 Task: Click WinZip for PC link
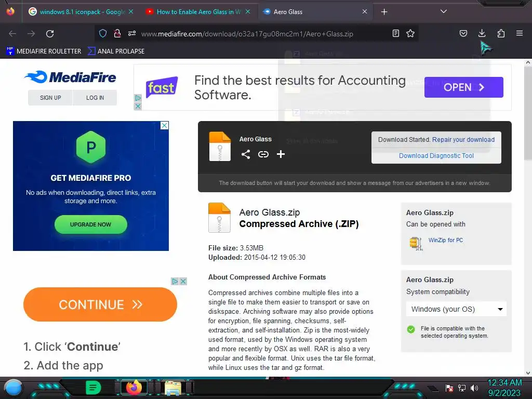pyautogui.click(x=445, y=240)
